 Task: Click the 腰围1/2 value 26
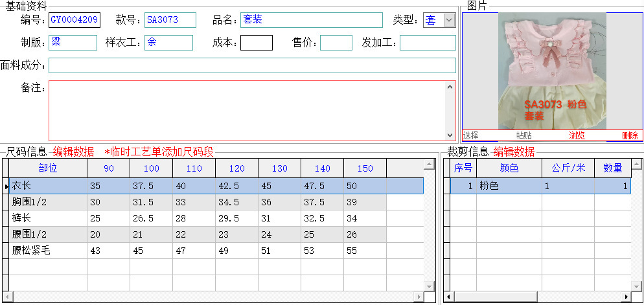pos(365,234)
